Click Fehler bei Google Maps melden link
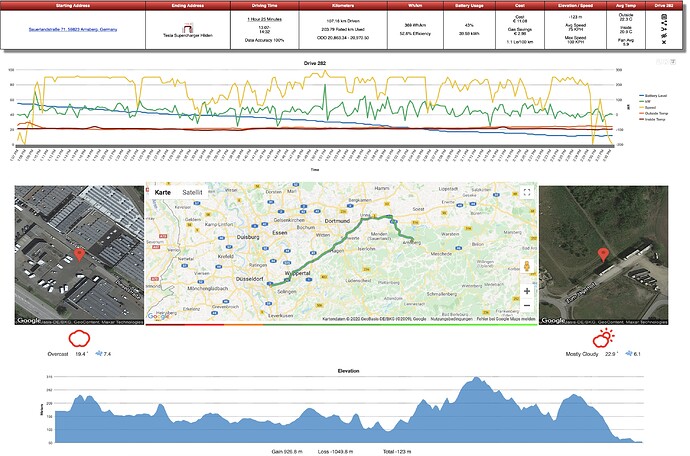Image resolution: width=690 pixels, height=456 pixels. coord(506,319)
